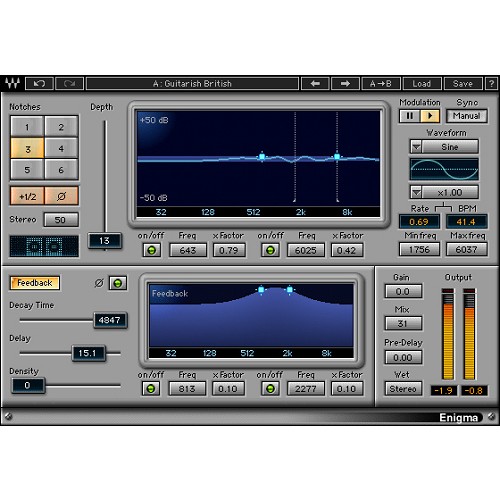Toggle the feedback phase invert on/off button
This screenshot has width=500, height=500.
118,283
